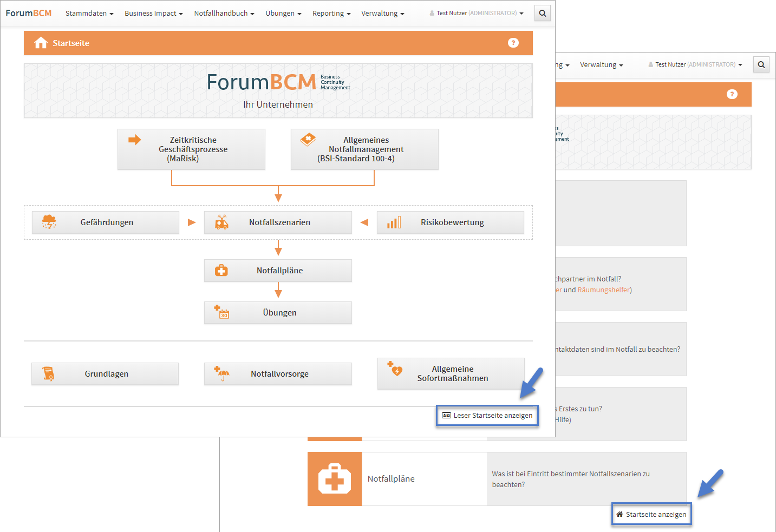Open help question mark on Startseite bar
This screenshot has height=532, width=776.
[513, 43]
